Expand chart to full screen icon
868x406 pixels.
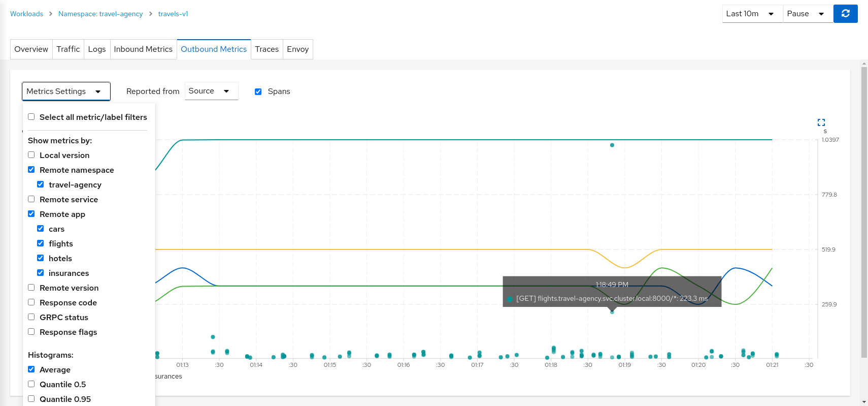pyautogui.click(x=821, y=122)
